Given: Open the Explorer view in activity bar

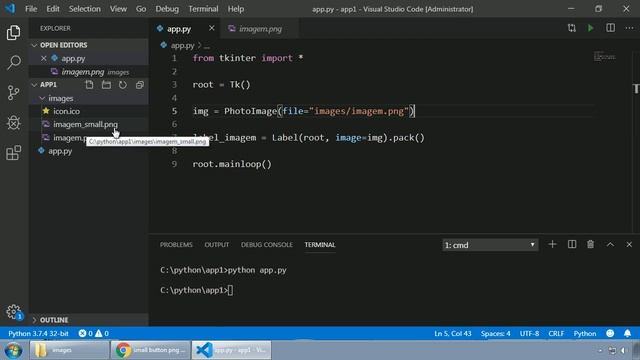Looking at the screenshot, I should [13, 33].
